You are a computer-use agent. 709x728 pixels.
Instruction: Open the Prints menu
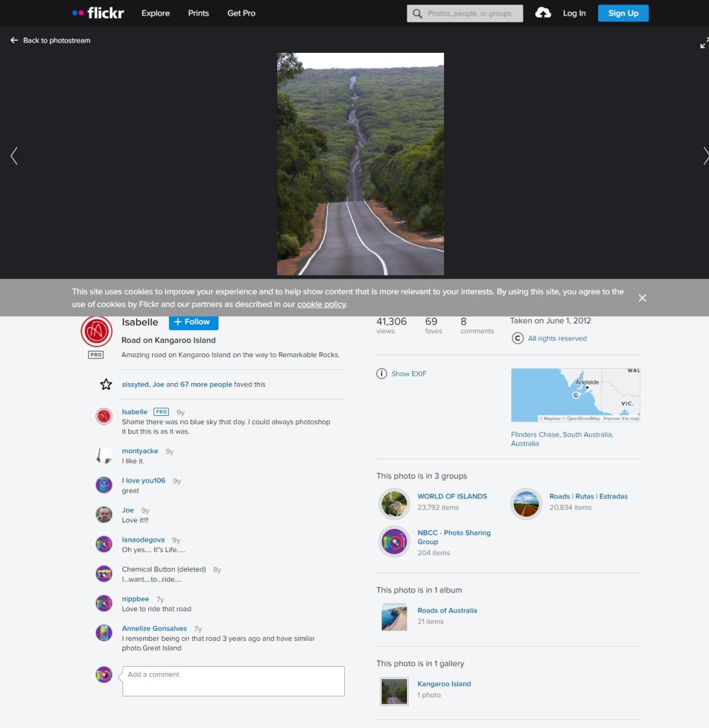pos(199,13)
